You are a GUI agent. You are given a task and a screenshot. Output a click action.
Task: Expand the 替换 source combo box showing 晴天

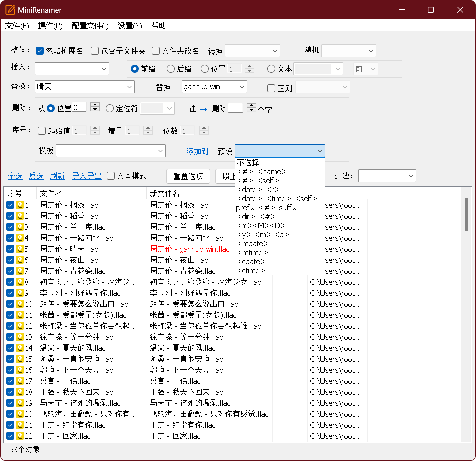coord(85,87)
